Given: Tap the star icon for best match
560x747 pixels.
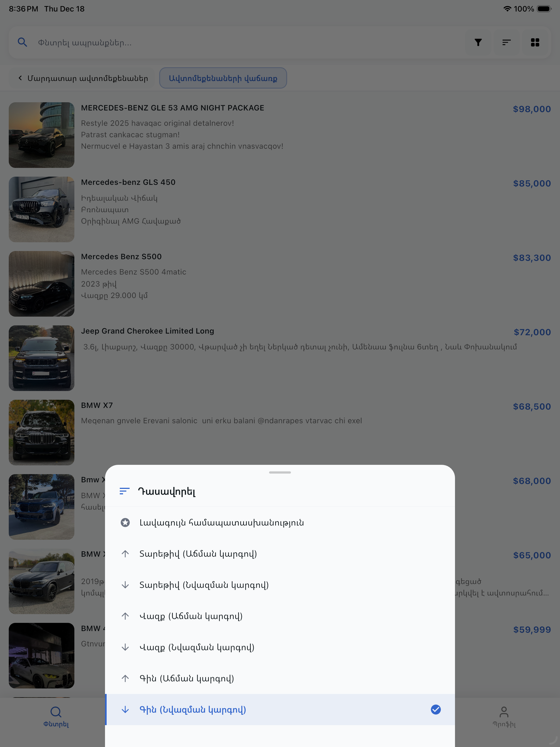Looking at the screenshot, I should [x=125, y=523].
